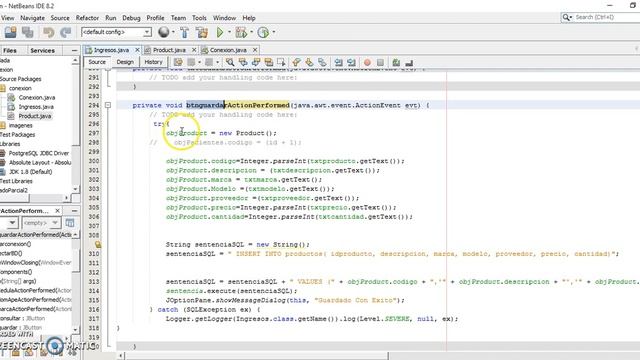Select PostgreSQL JDBC Driver library
Viewport: 640px width, 360px height.
39,153
